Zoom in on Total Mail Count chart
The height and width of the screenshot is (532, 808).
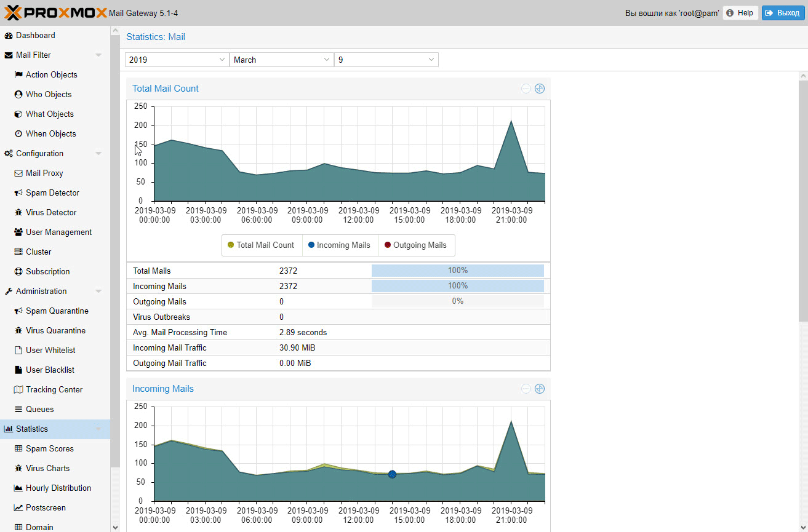pos(540,89)
